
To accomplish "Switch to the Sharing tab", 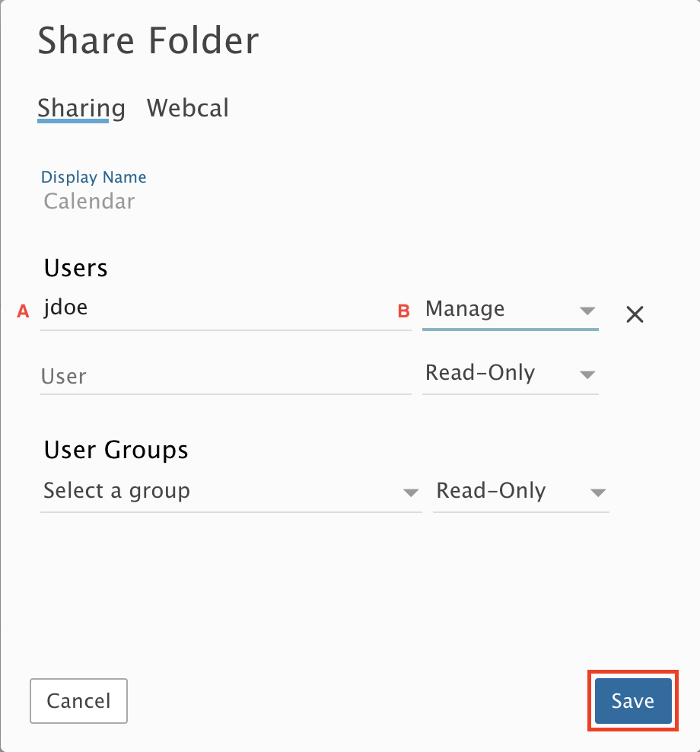I will (81, 108).
